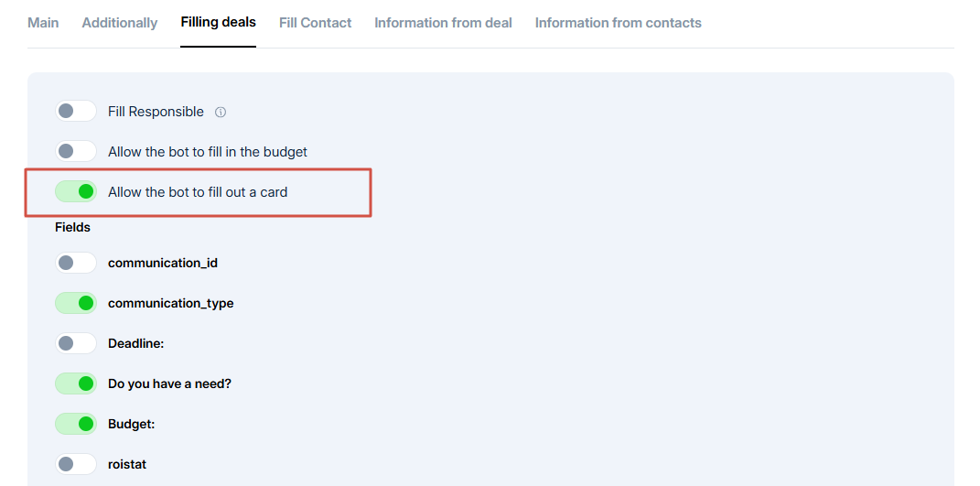Enable the Fill Responsible switch

(76, 112)
